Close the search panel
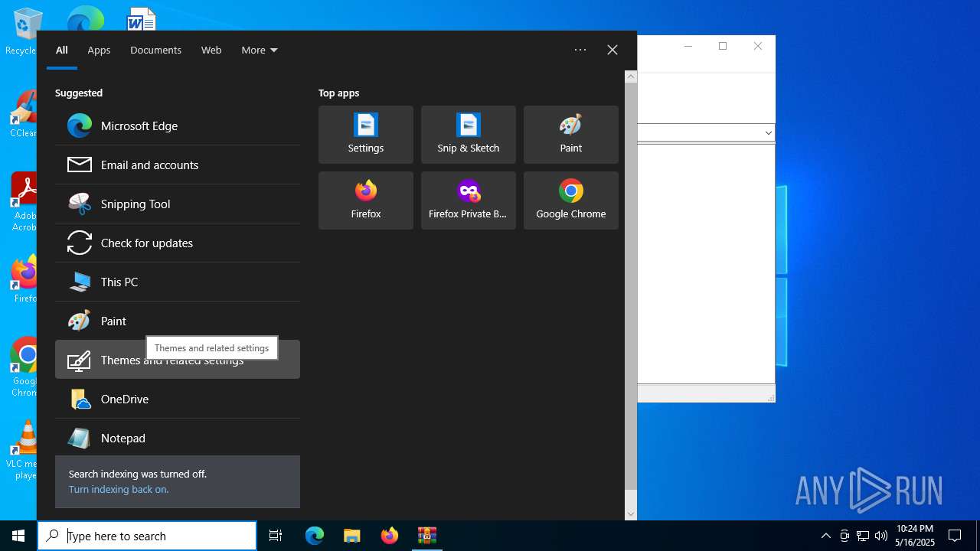This screenshot has width=980, height=551. (x=612, y=50)
